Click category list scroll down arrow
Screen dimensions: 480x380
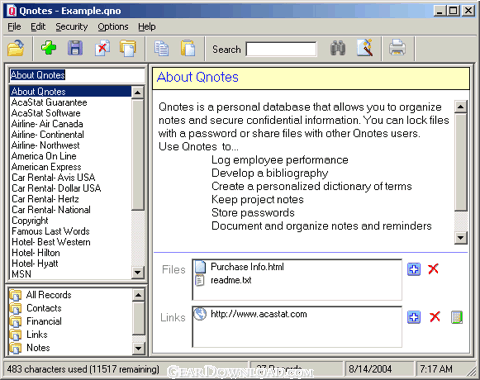139,349
